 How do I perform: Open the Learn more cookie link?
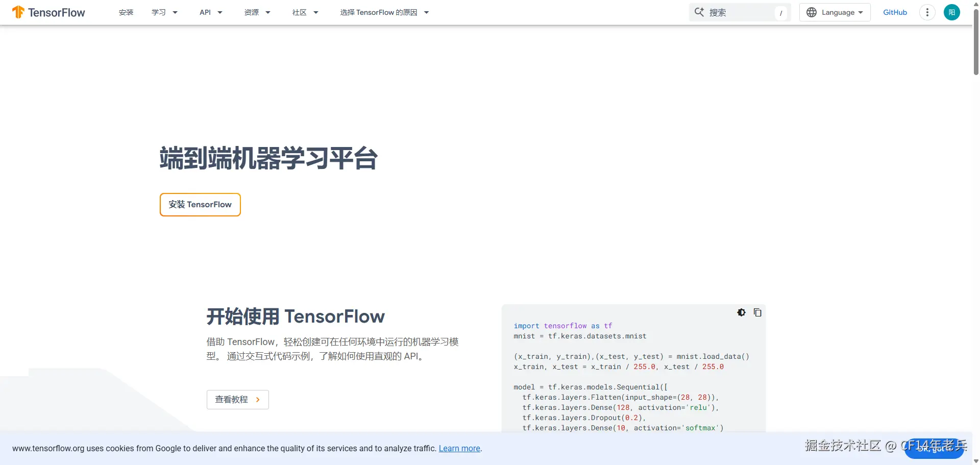point(459,449)
